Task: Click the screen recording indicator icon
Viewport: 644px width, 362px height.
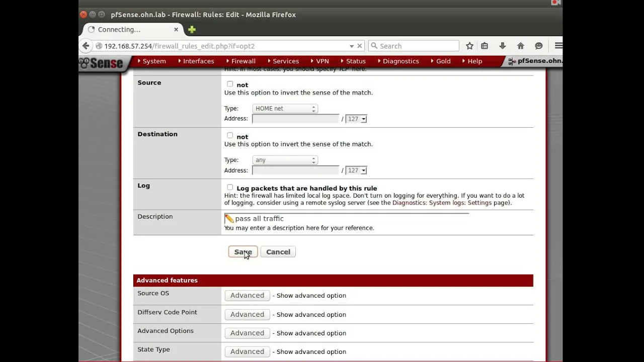Action: (x=555, y=3)
